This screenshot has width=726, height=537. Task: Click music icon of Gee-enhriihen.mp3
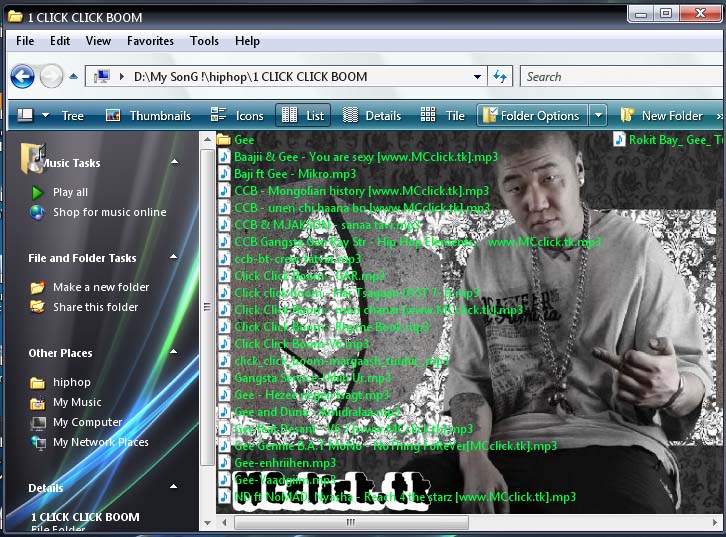(225, 462)
